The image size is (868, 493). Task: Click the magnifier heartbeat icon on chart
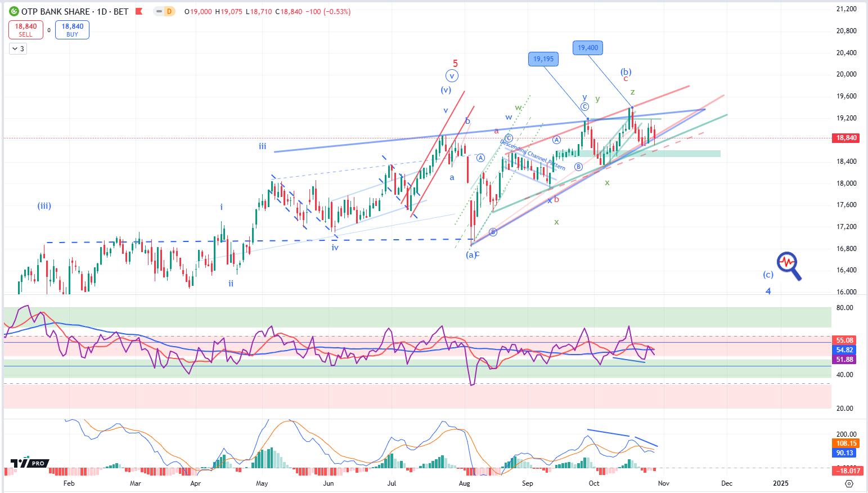pyautogui.click(x=789, y=266)
